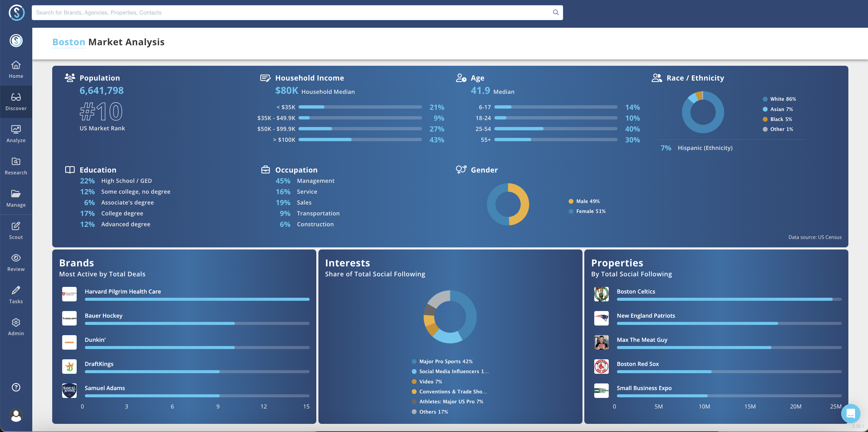The image size is (868, 432).
Task: Click the Interests donut chart
Action: [450, 317]
